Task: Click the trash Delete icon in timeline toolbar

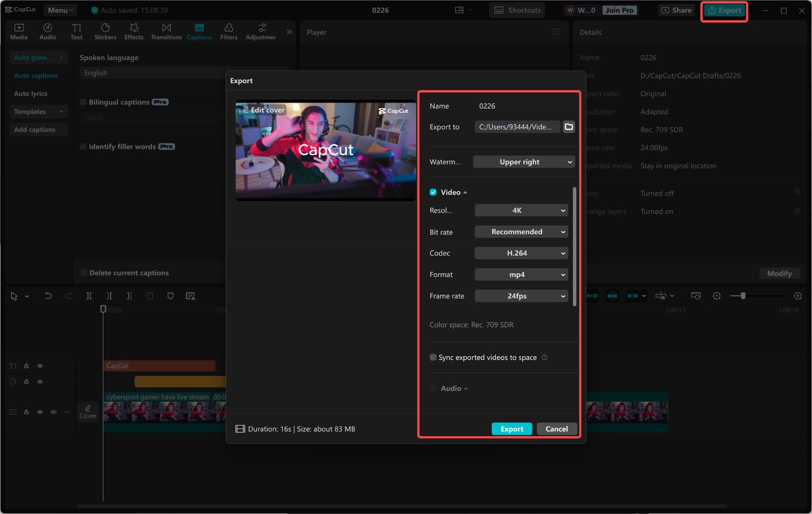Action: 150,296
